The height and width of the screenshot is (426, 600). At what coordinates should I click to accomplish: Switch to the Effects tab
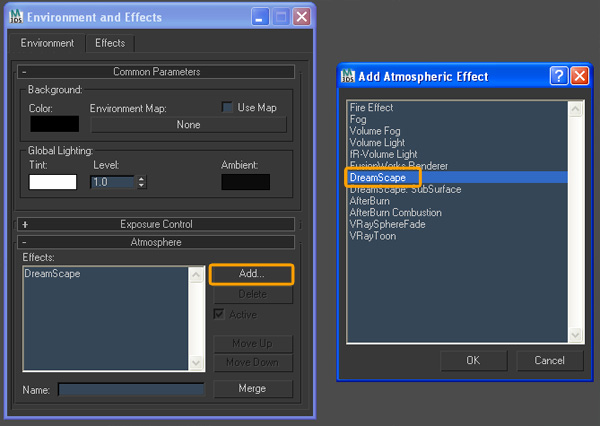(x=110, y=43)
